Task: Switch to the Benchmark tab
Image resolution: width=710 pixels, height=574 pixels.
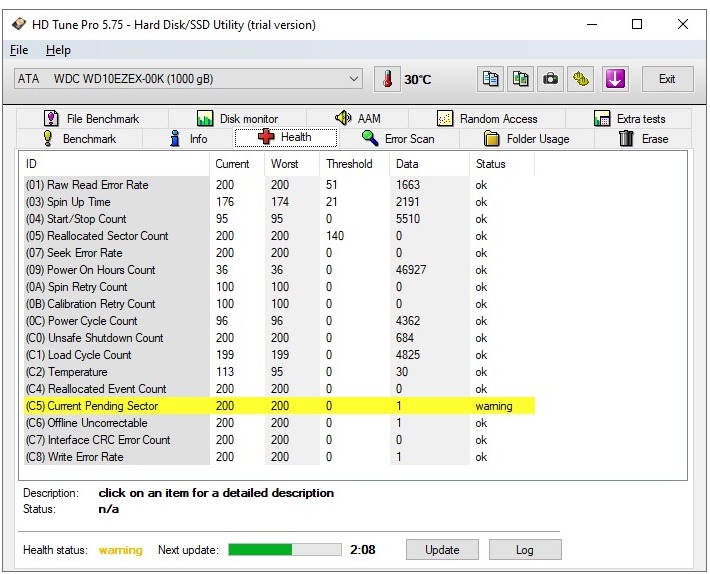Action: click(x=80, y=139)
